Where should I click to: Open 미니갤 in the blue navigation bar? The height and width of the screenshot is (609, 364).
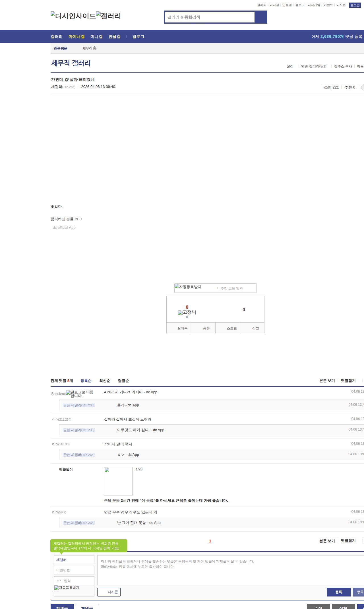[96, 37]
